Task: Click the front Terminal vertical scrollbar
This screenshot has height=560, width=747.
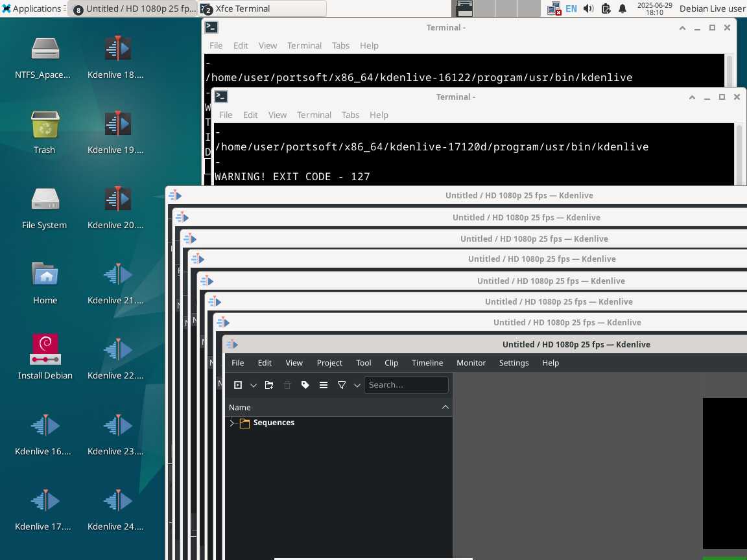Action: pyautogui.click(x=739, y=154)
